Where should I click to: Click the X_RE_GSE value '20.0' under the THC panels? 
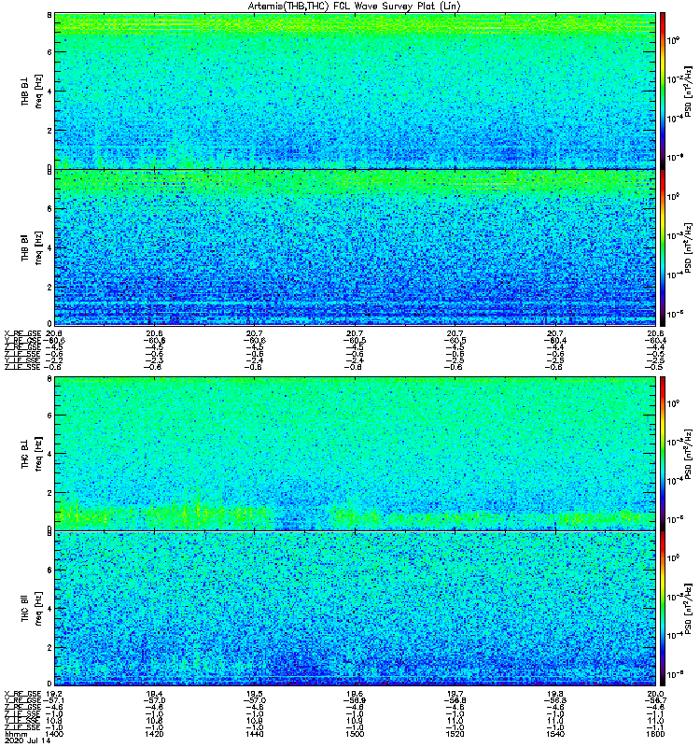pos(655,694)
